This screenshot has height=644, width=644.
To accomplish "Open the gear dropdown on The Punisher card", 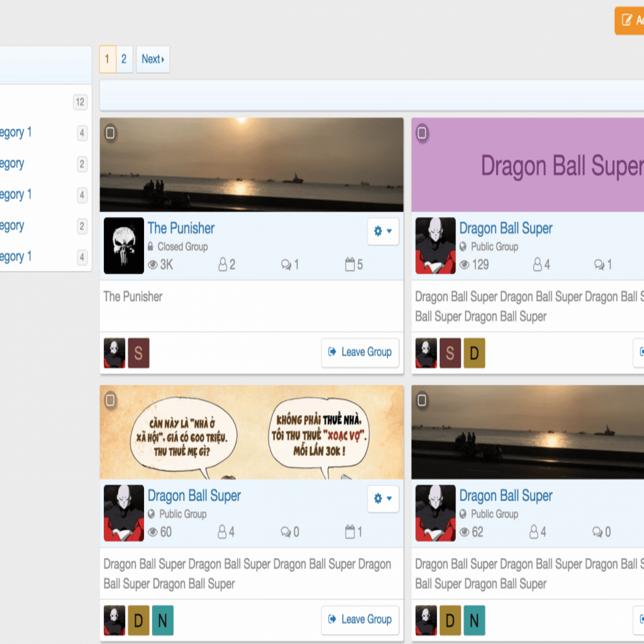I will tap(383, 231).
